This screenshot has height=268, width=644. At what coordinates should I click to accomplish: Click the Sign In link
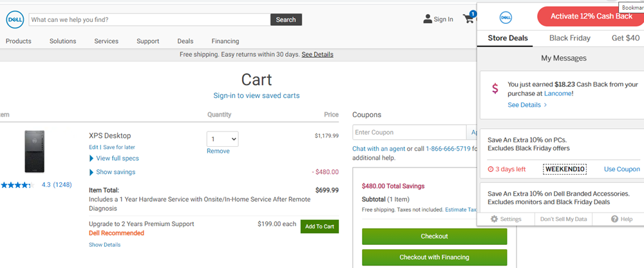pos(443,19)
